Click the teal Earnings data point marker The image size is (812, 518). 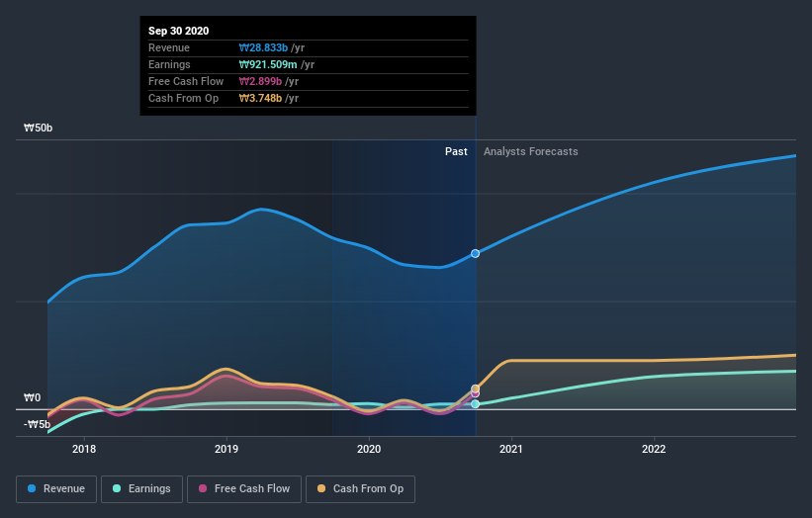[x=476, y=404]
